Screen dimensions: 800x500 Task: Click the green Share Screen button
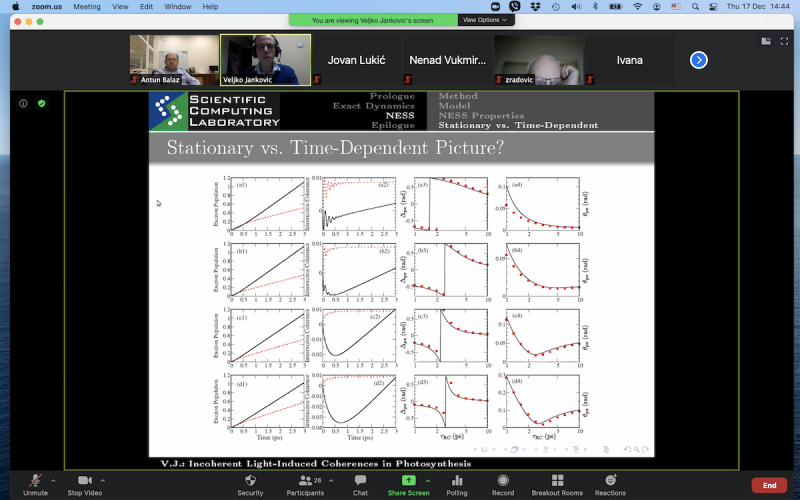tap(408, 485)
